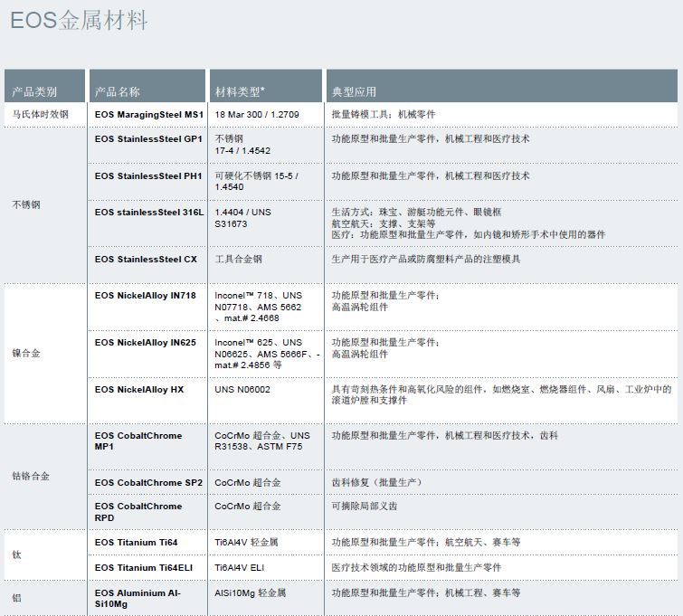The width and height of the screenshot is (683, 616).
Task: Select EOS stainlessSteel 316L product name
Action: [x=149, y=213]
